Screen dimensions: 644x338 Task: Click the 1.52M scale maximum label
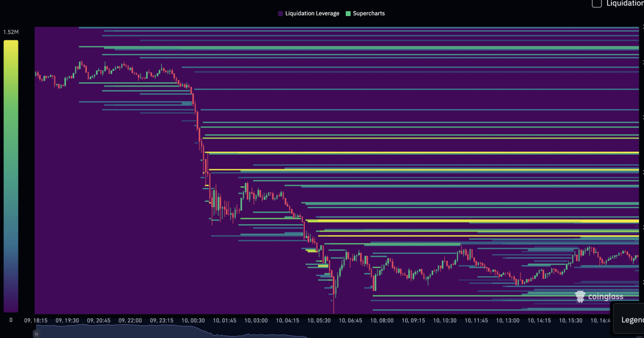(x=11, y=33)
